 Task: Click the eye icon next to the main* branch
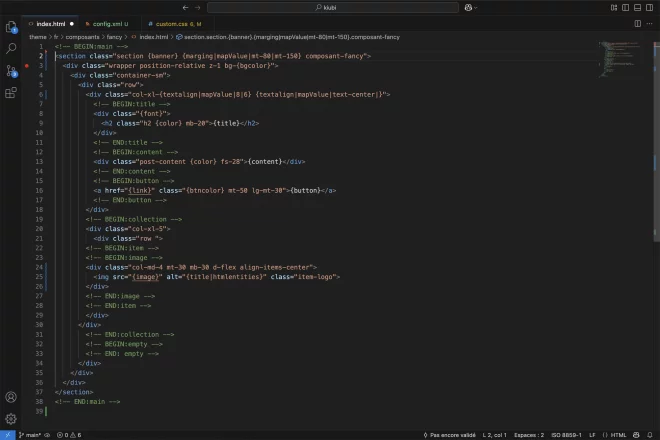(47, 435)
